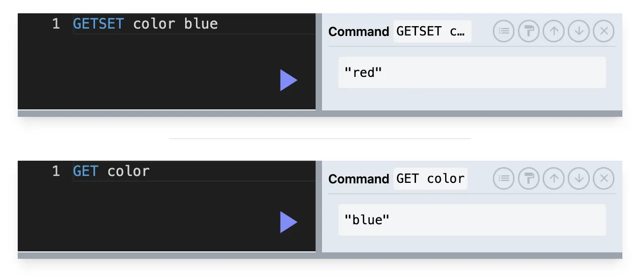This screenshot has width=644, height=278.
Task: Click the "blue" result output field
Action: pyautogui.click(x=472, y=220)
